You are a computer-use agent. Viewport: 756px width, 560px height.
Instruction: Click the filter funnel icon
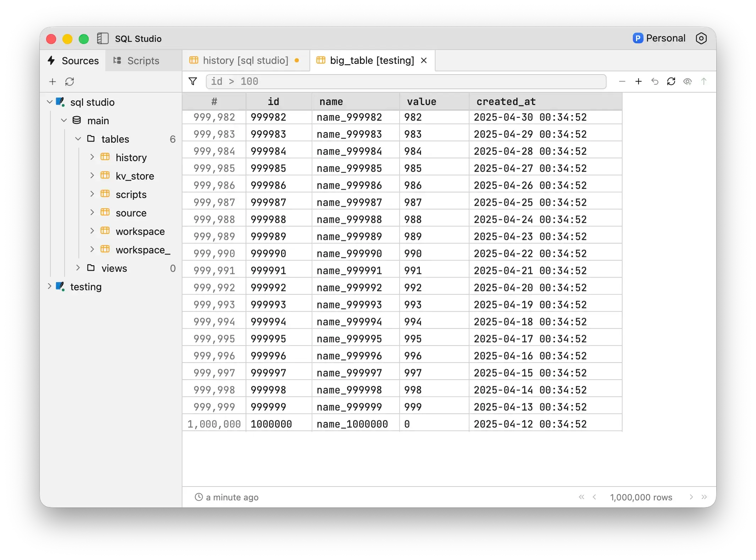(193, 82)
